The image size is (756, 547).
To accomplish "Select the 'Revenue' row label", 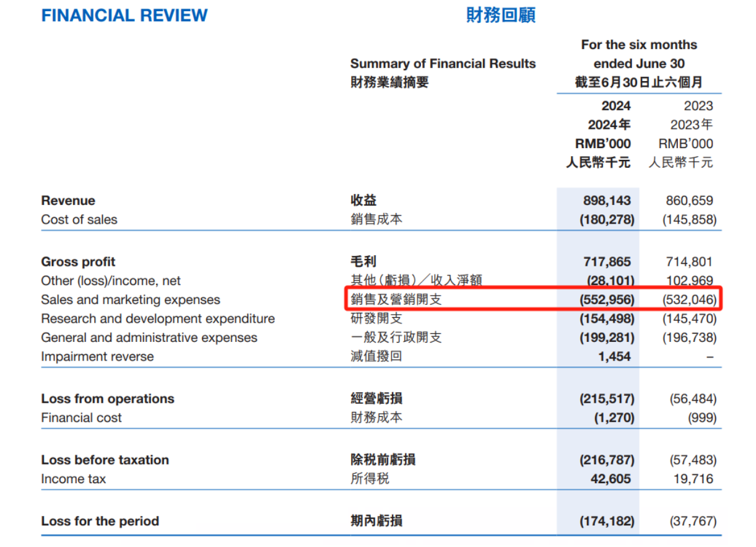I will tap(68, 201).
